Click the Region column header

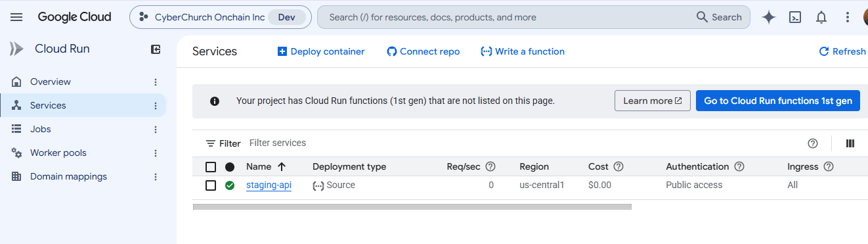[x=534, y=167]
